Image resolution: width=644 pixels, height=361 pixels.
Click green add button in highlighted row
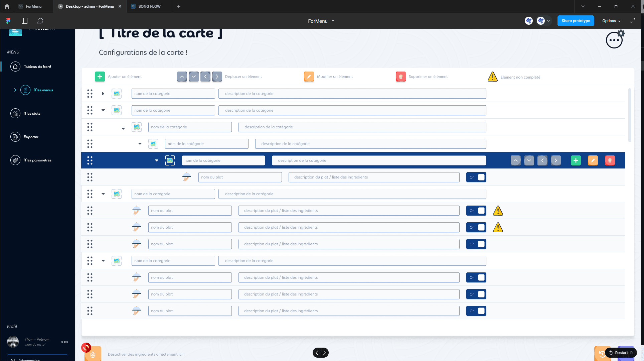(x=576, y=160)
